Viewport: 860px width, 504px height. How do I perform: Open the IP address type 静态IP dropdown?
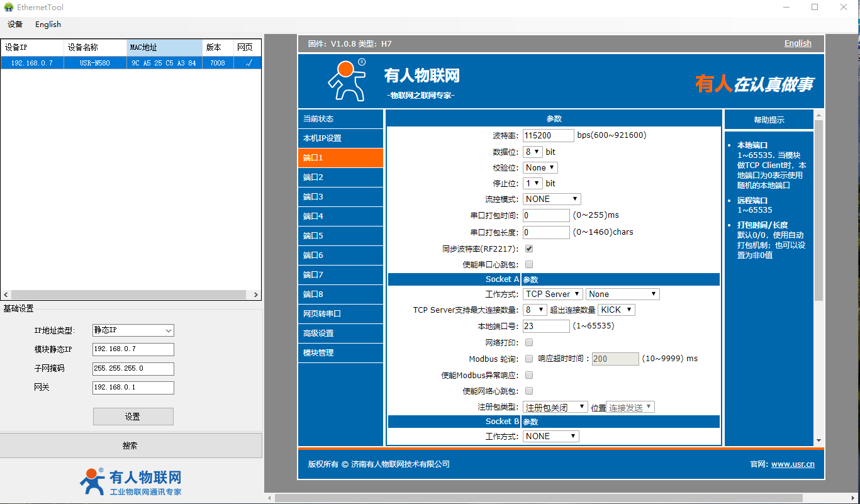(x=133, y=330)
